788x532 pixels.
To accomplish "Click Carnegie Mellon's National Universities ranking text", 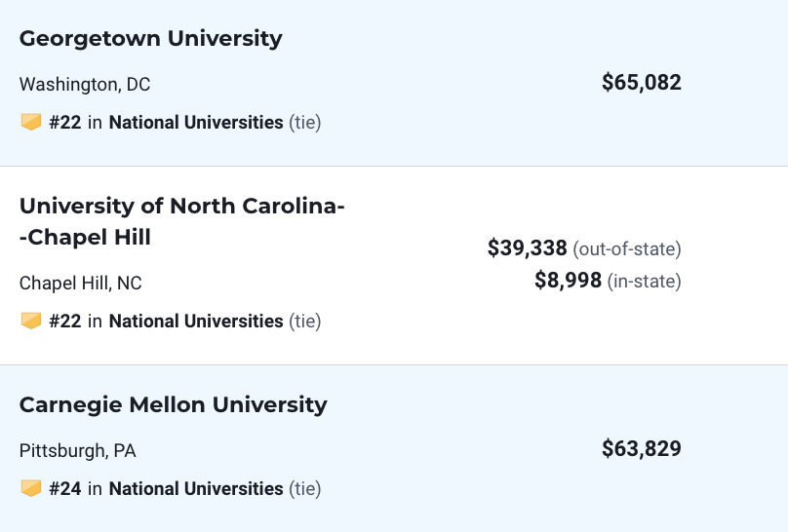I will (x=196, y=489).
